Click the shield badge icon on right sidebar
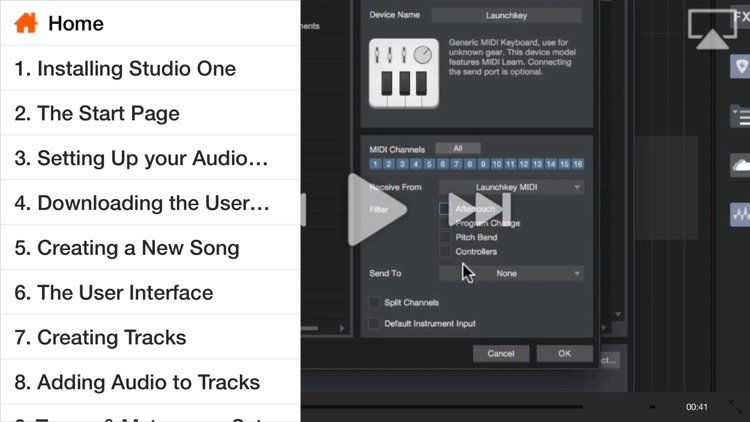The height and width of the screenshot is (422, 750). (740, 67)
